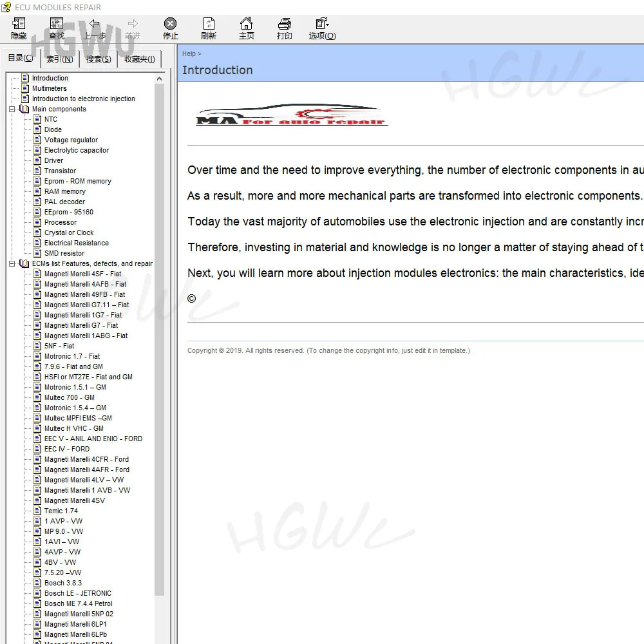Click the ECMs list book icon
This screenshot has width=644, height=644.
24,263
